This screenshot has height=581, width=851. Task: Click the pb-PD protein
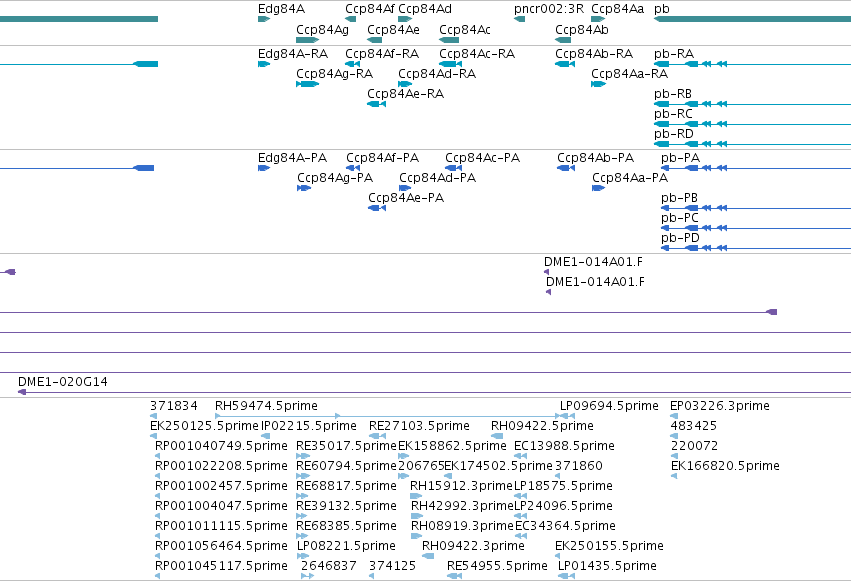pos(756,248)
